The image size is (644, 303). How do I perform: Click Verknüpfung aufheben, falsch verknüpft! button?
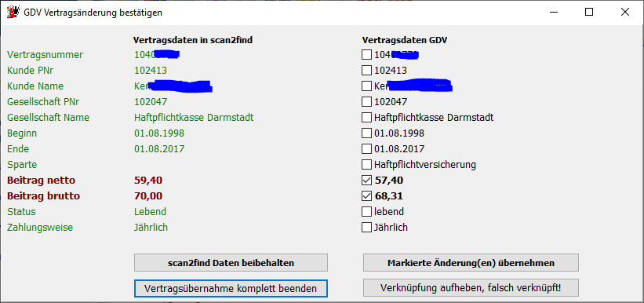(471, 288)
